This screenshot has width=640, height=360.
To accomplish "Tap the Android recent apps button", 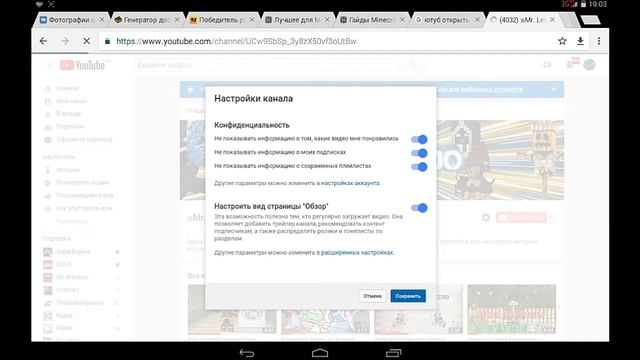I will click(x=393, y=353).
